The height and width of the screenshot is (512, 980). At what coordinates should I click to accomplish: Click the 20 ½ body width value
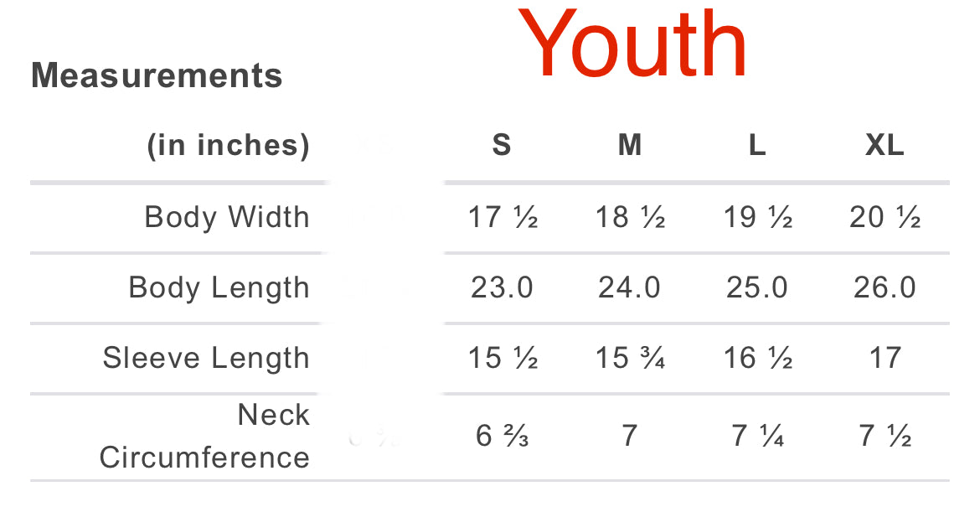(x=885, y=217)
